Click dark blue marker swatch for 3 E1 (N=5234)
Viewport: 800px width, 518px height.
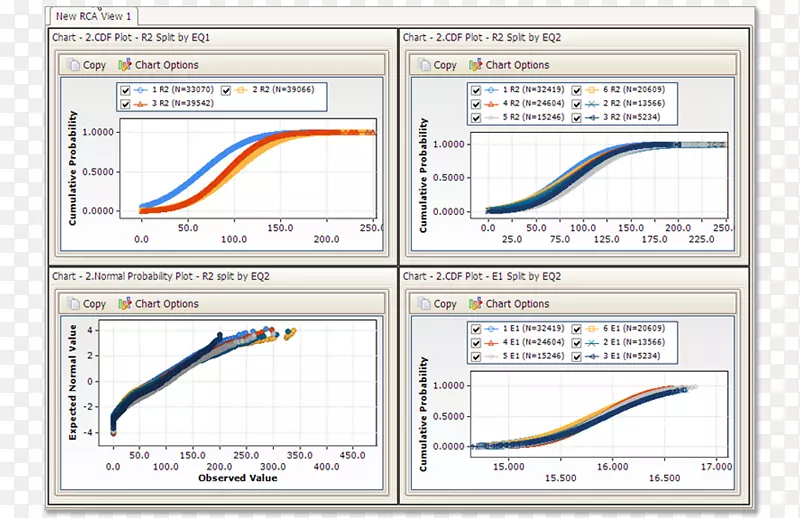(591, 356)
